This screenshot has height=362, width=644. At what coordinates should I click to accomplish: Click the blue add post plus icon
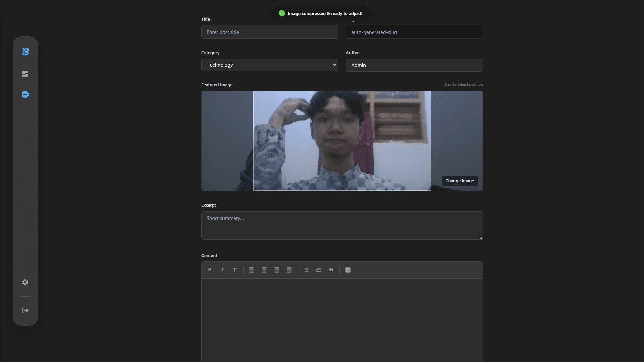tap(25, 95)
